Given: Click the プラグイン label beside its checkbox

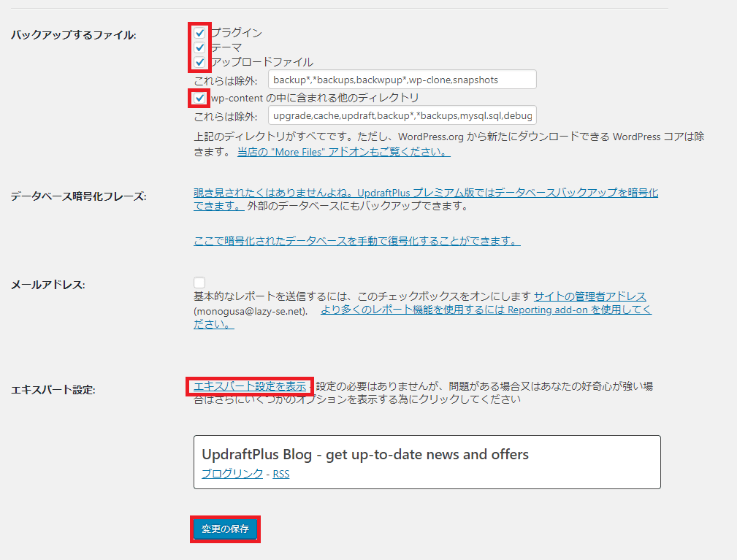Looking at the screenshot, I should (x=233, y=33).
